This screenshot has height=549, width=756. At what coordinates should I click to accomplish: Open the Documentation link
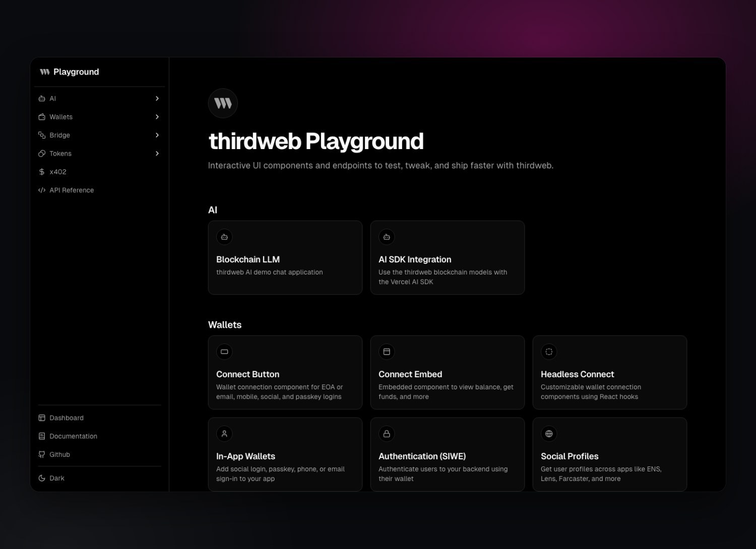coord(99,436)
